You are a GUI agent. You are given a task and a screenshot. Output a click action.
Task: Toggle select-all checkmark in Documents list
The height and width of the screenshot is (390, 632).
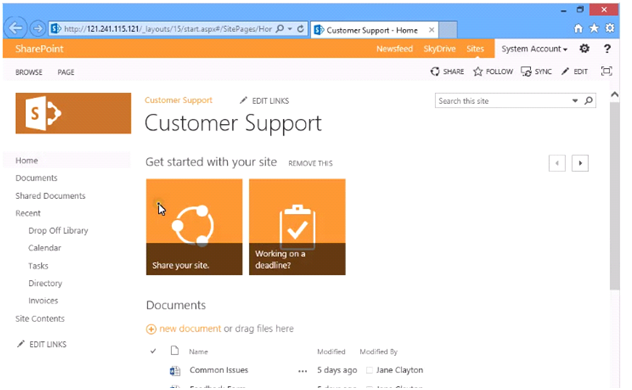pos(153,351)
